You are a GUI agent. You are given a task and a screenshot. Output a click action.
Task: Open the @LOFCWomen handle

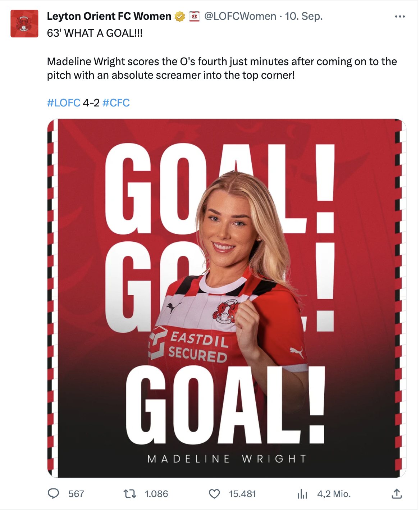pos(240,16)
